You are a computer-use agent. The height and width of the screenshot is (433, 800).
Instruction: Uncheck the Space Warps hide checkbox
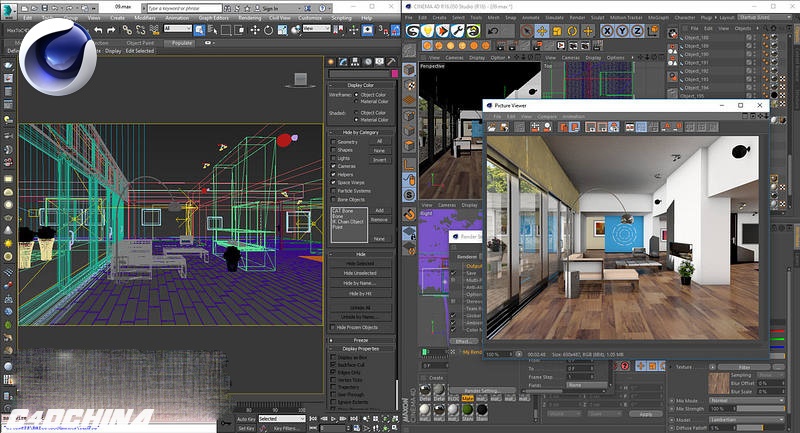click(333, 183)
